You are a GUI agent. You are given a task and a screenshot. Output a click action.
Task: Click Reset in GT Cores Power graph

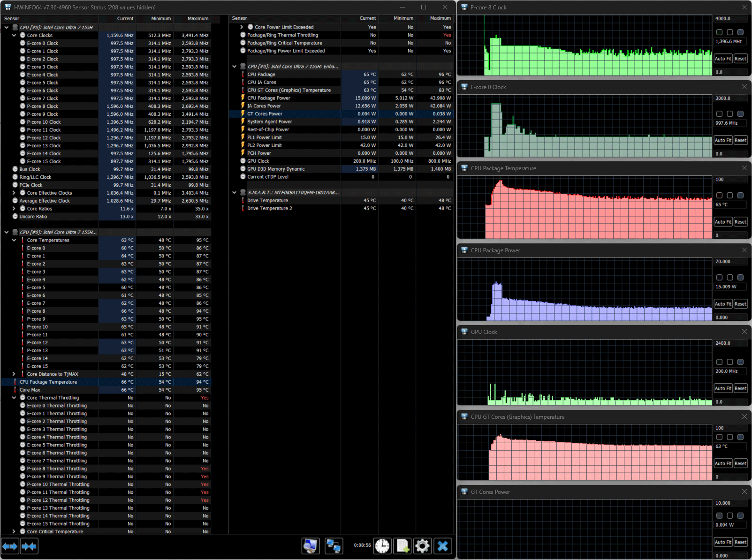coord(740,542)
